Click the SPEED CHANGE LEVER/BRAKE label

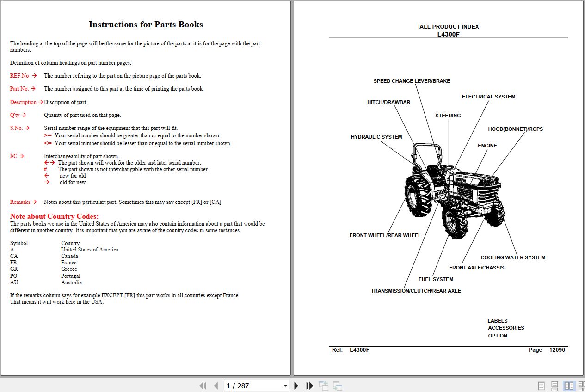coord(412,81)
